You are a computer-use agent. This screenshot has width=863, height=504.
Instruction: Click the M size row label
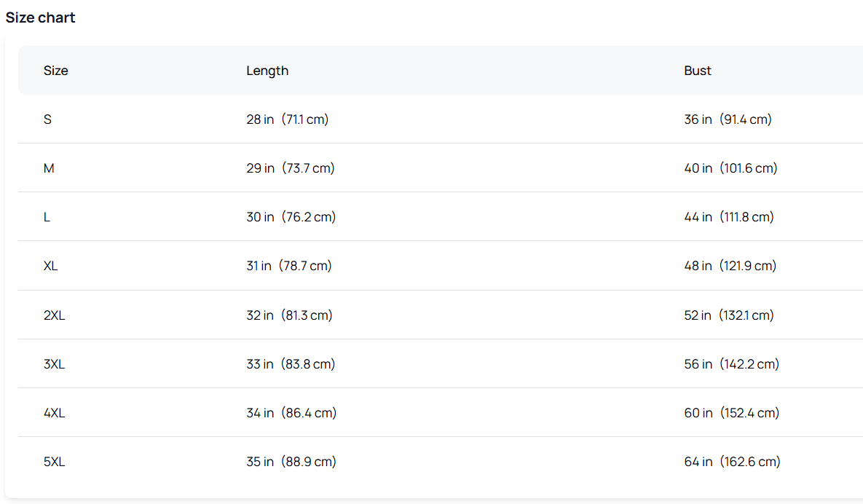point(49,168)
